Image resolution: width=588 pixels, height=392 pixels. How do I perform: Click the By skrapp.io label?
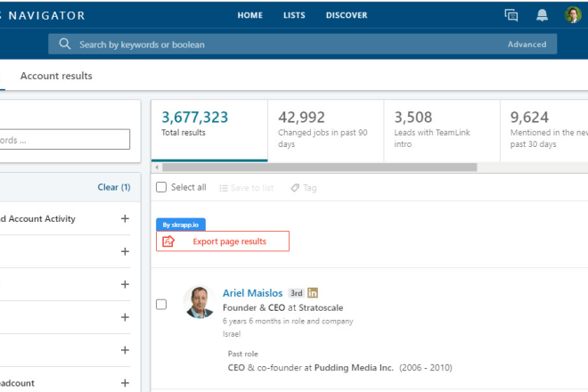coord(181,225)
